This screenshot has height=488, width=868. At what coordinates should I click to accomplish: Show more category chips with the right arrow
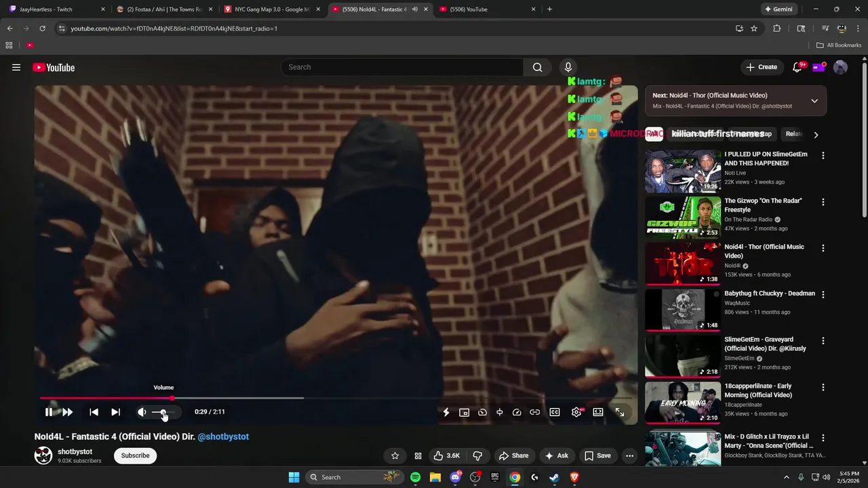(x=816, y=134)
